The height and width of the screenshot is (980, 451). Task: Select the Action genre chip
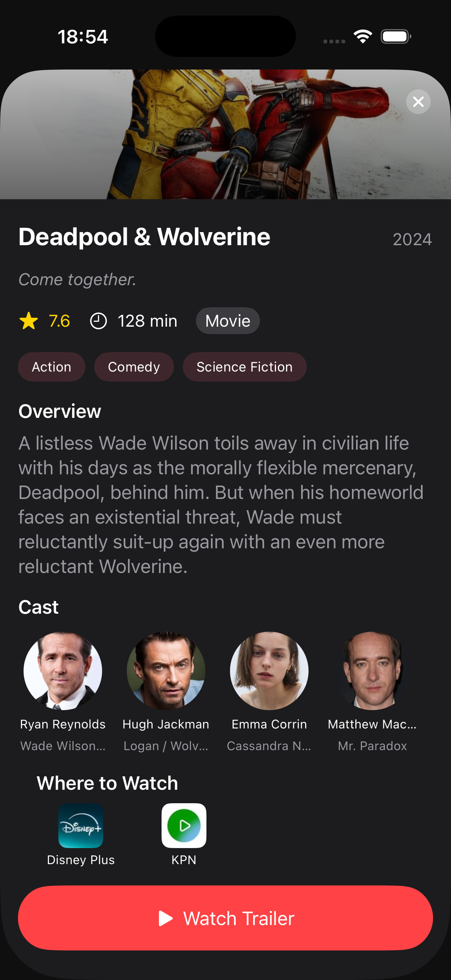pos(51,366)
